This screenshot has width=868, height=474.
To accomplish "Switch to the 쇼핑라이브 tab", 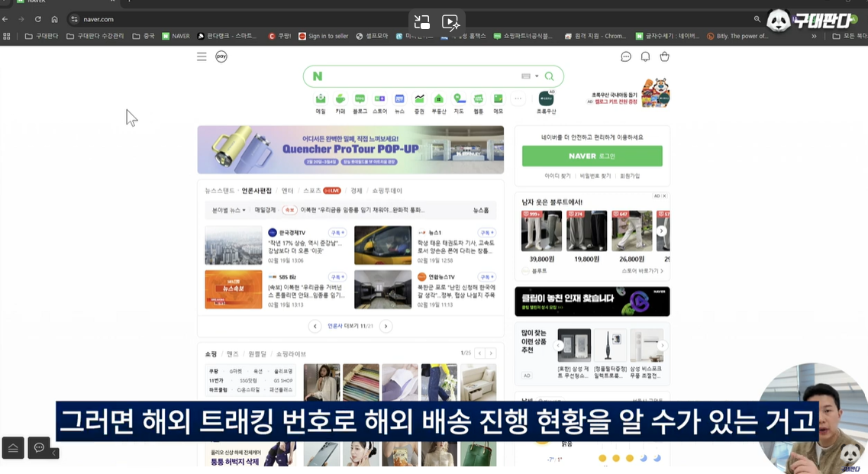I will click(x=291, y=354).
